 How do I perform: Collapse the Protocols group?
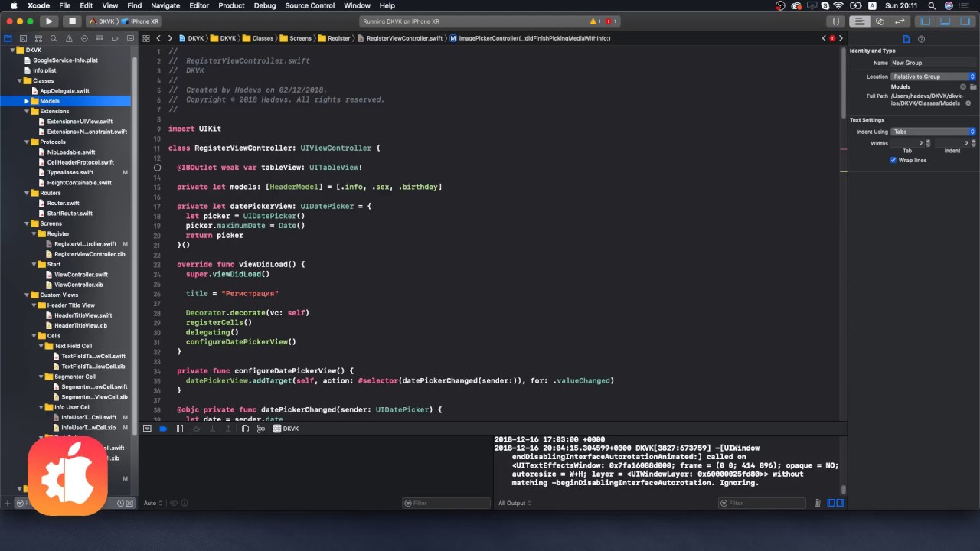(x=27, y=142)
